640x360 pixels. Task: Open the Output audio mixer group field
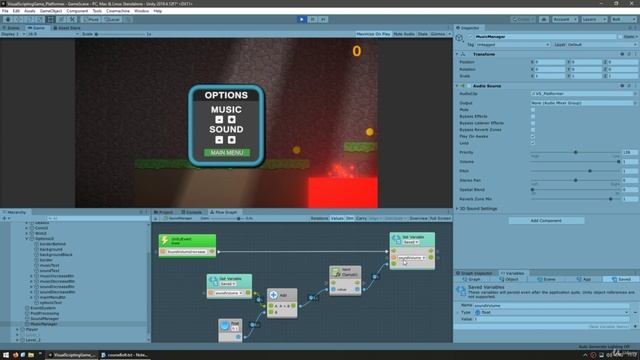pos(583,103)
